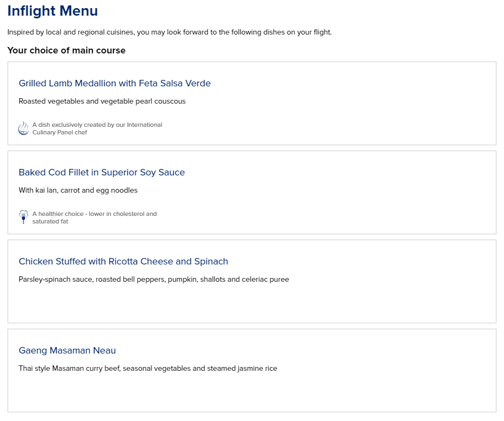
Task: Click the roasted vegetables and pearl couscous description
Action: 102,101
